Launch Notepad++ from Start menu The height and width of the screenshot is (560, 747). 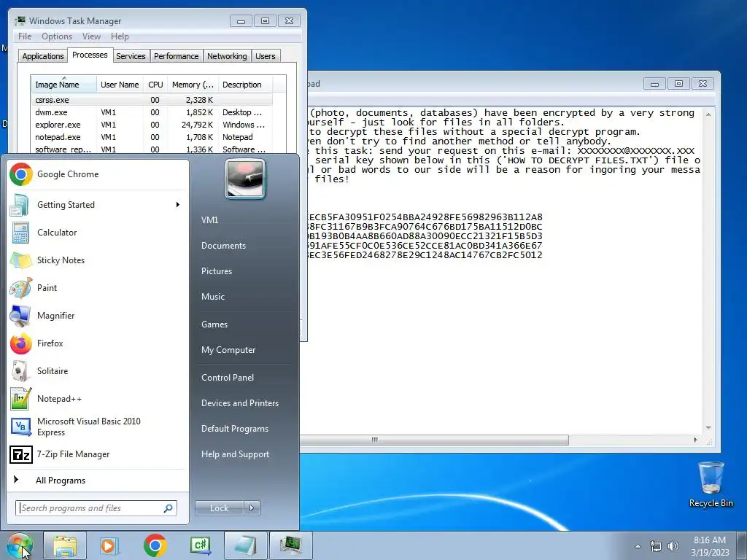click(98, 399)
